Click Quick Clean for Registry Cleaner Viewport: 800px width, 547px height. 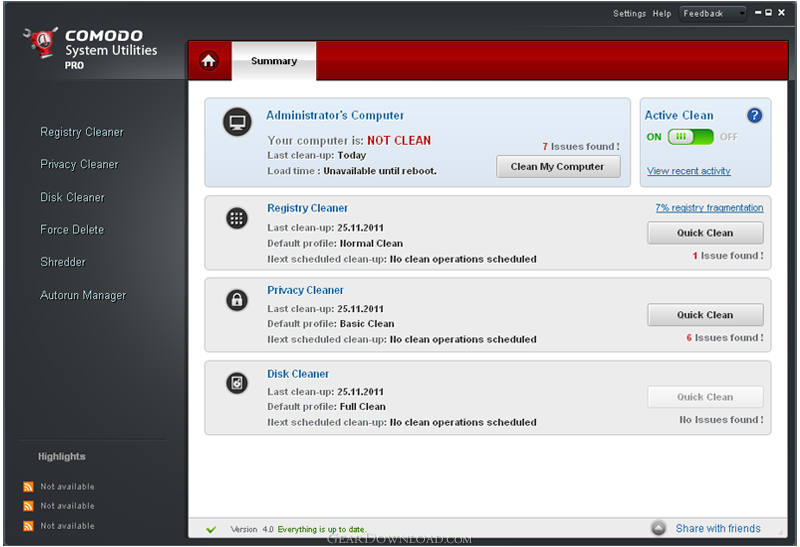pyautogui.click(x=705, y=233)
